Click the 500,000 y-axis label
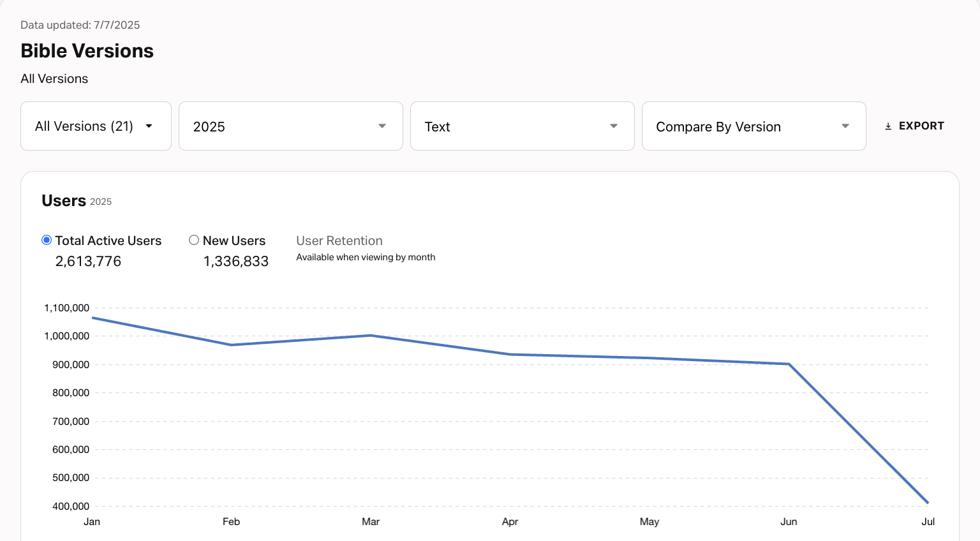Viewport: 980px width, 541px height. [x=71, y=478]
